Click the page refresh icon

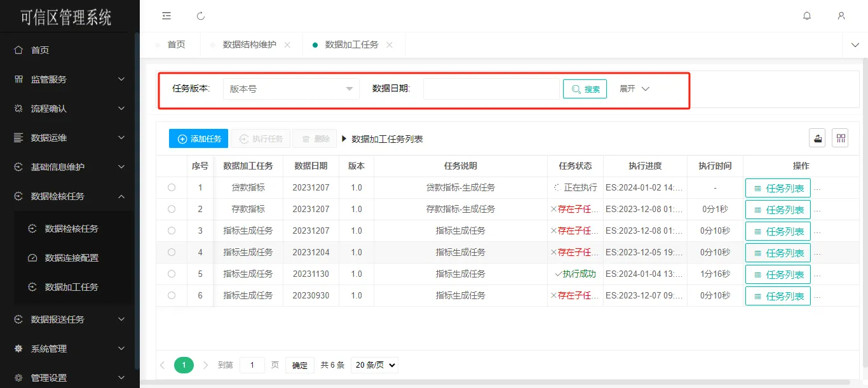pos(201,16)
